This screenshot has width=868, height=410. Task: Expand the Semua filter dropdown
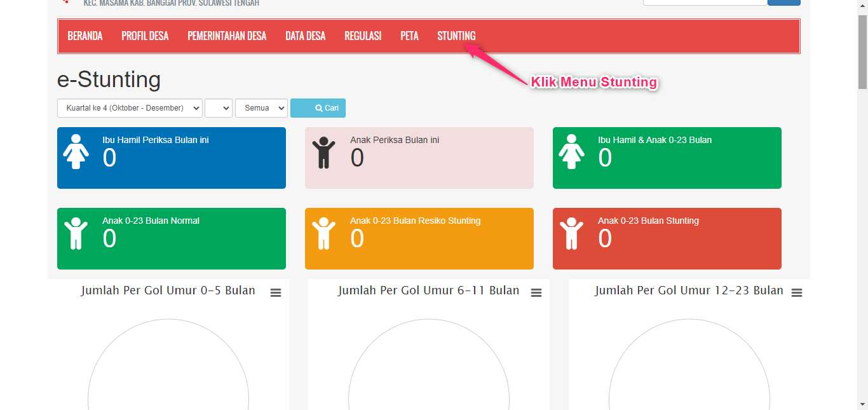tap(261, 108)
